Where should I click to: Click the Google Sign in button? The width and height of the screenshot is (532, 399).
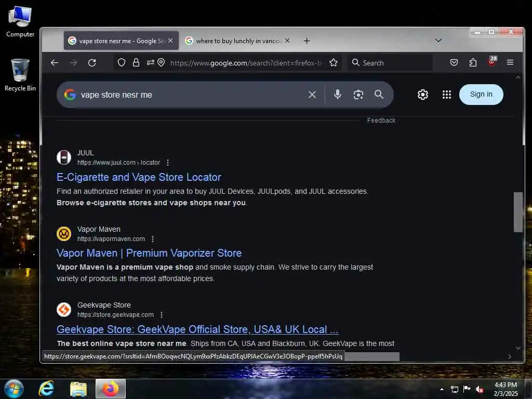tap(481, 95)
